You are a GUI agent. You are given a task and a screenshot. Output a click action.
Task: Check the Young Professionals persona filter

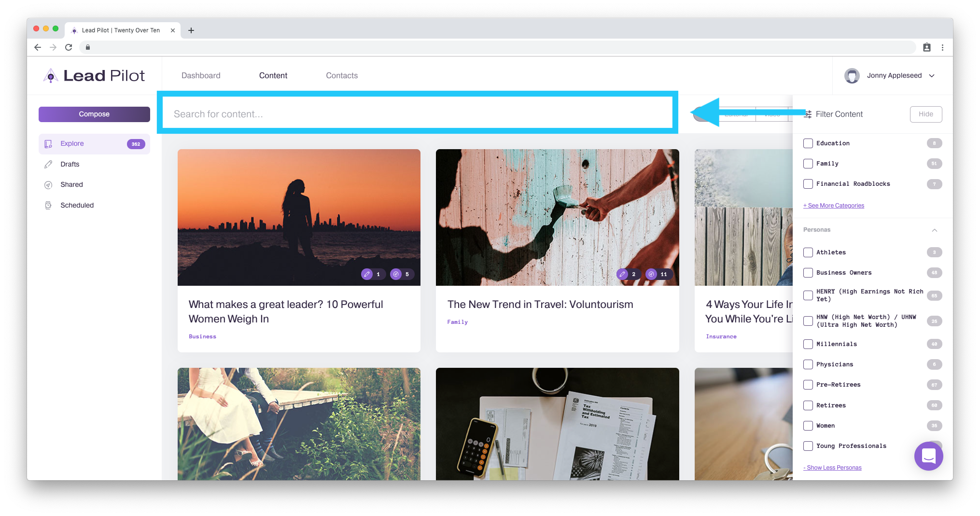coord(808,446)
